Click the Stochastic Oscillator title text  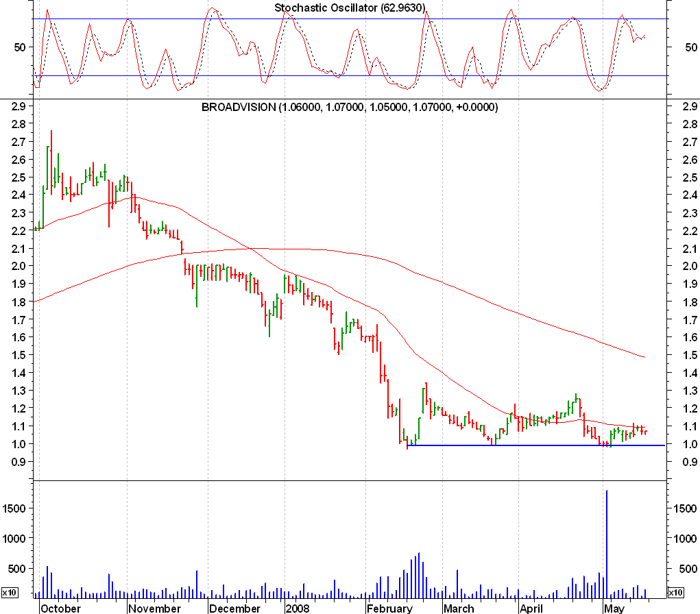[x=350, y=8]
